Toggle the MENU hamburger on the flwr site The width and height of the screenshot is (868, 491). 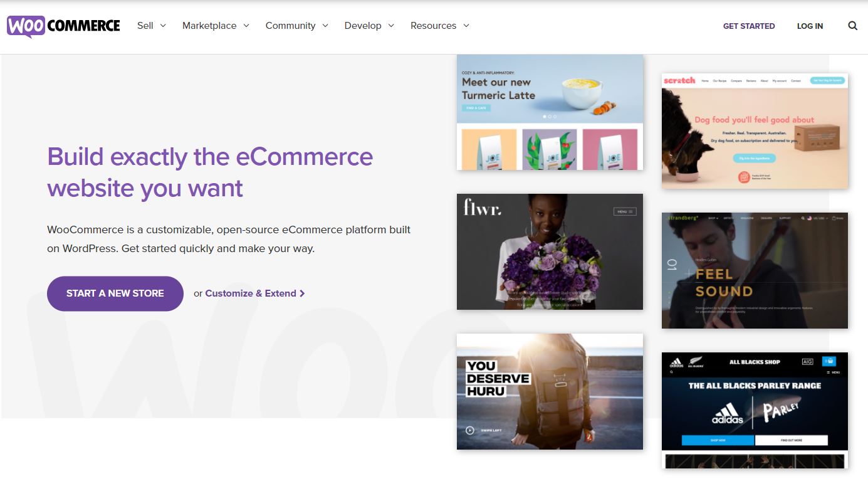tap(625, 211)
